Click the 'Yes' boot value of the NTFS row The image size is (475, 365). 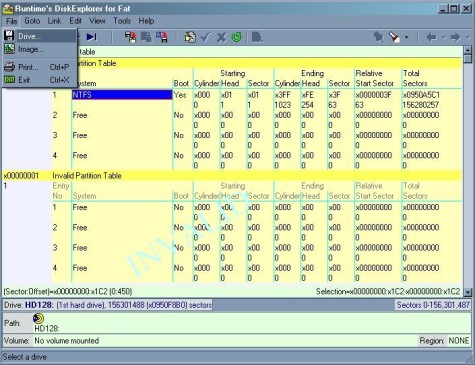coord(180,95)
